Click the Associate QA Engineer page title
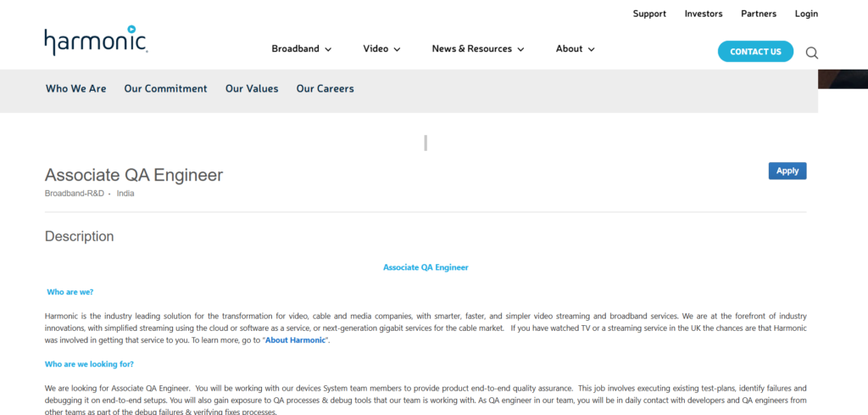Viewport: 868px width, 415px height. [134, 175]
